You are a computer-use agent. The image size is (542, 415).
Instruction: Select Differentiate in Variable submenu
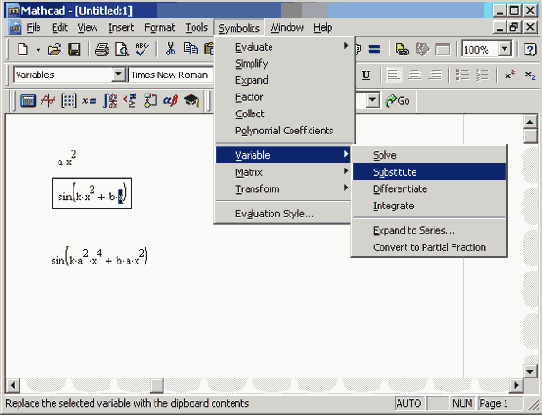coord(429,189)
